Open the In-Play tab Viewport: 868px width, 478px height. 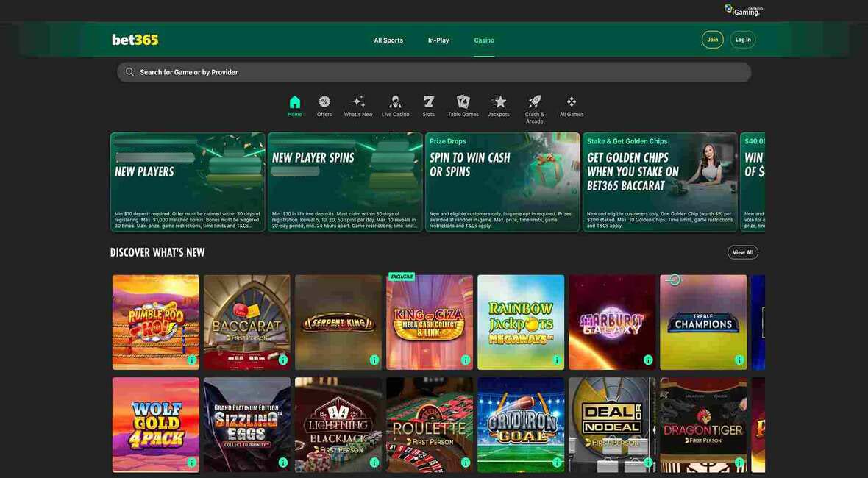(438, 40)
